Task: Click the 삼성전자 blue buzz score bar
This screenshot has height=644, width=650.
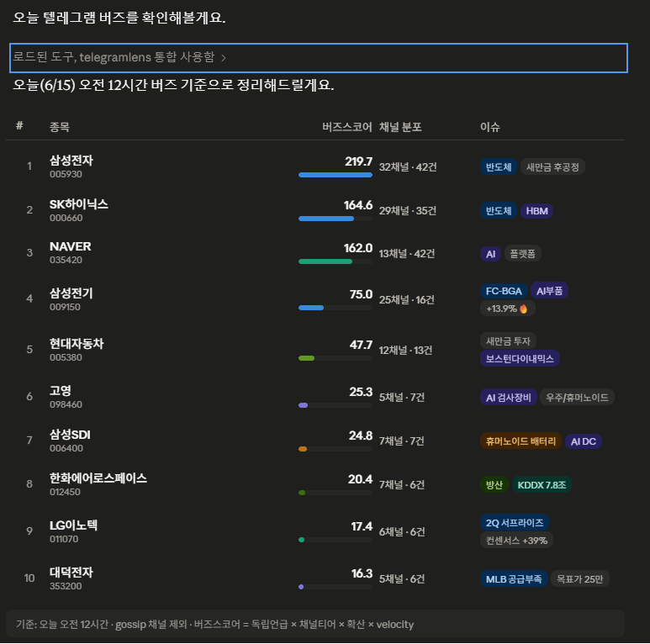Action: tap(336, 176)
